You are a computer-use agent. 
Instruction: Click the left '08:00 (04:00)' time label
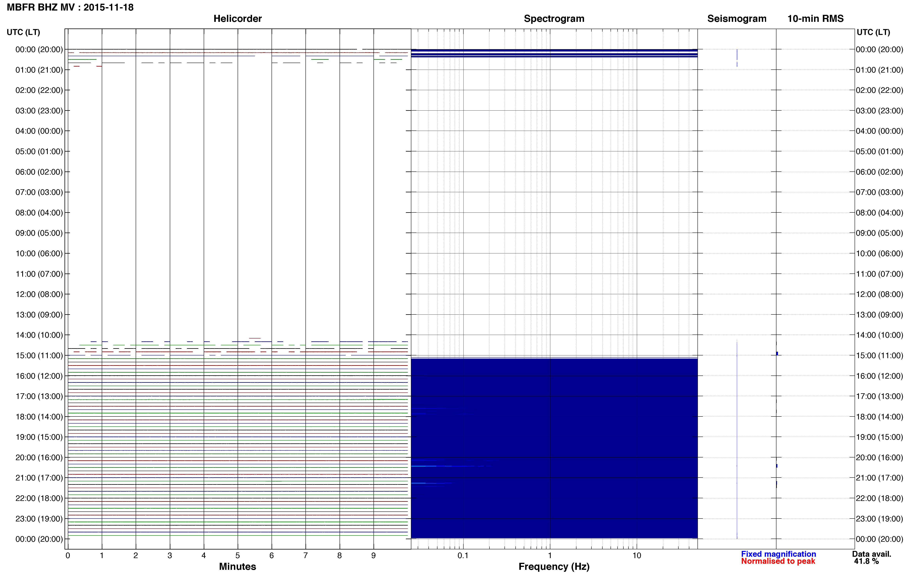pyautogui.click(x=39, y=213)
